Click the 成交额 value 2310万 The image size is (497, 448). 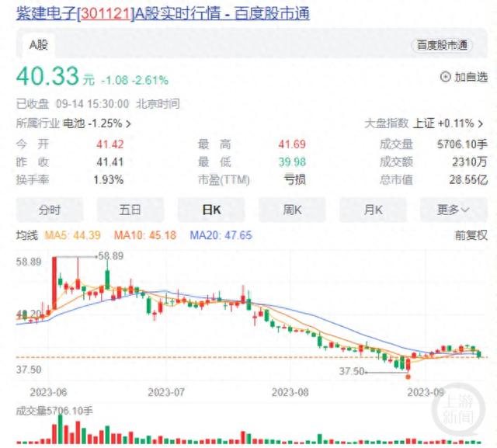coord(470,162)
